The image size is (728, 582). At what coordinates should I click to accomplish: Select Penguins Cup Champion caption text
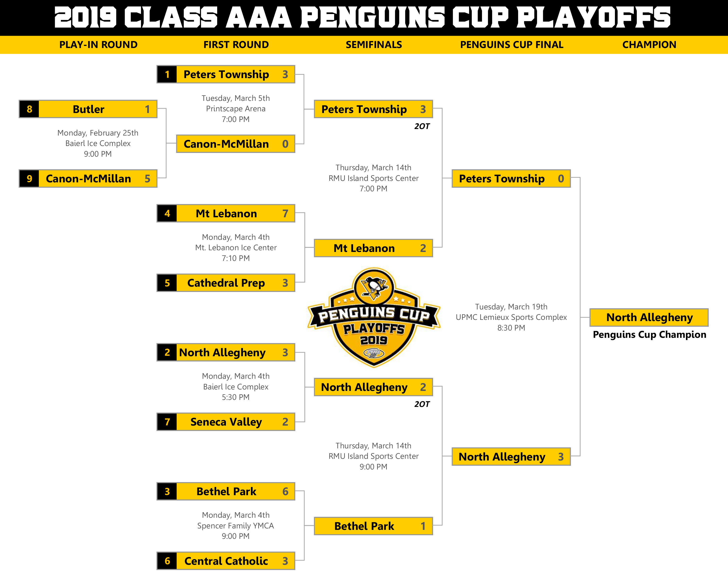[649, 335]
